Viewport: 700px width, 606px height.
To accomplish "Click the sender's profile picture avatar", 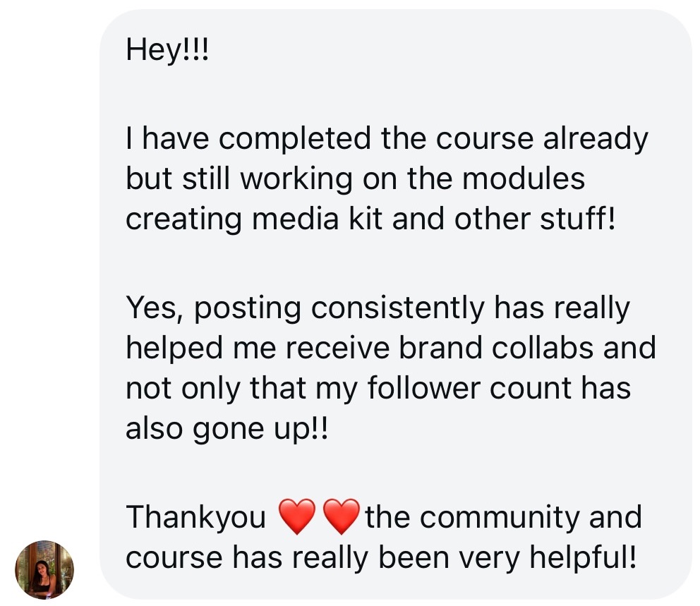I will click(x=44, y=569).
